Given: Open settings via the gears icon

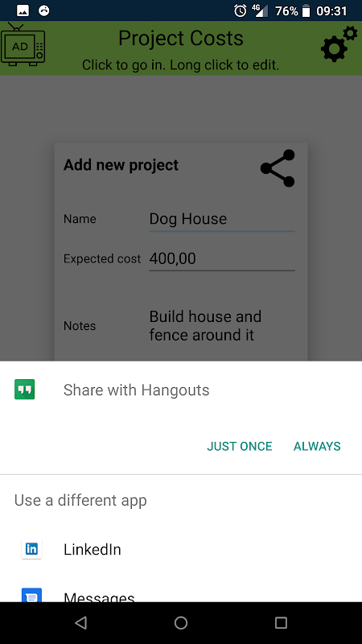Looking at the screenshot, I should point(339,44).
